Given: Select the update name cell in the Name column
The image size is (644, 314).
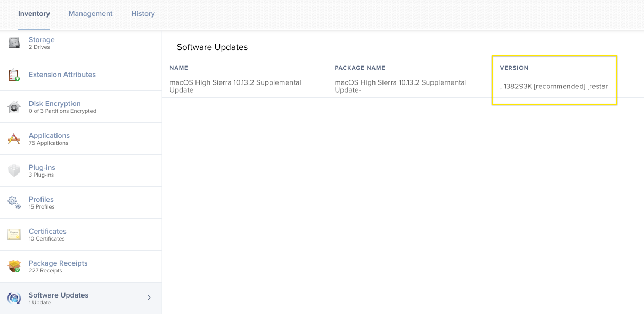Looking at the screenshot, I should (x=235, y=86).
